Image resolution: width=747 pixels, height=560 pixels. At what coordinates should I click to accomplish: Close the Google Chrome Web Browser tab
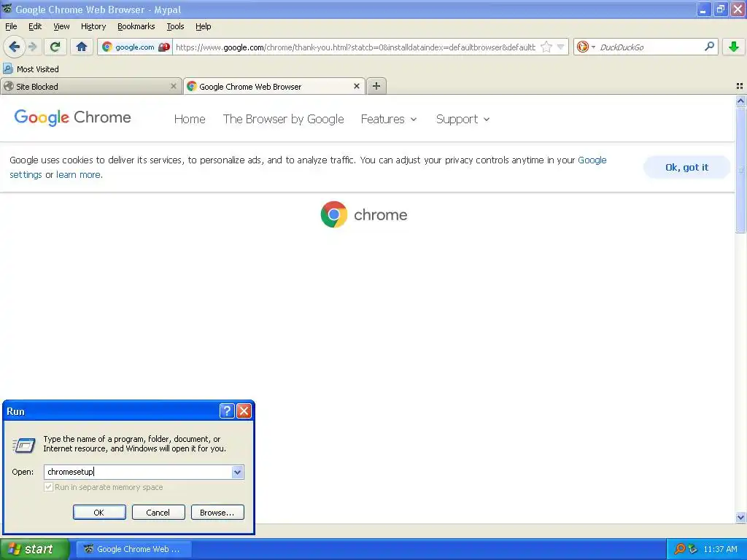coord(356,86)
